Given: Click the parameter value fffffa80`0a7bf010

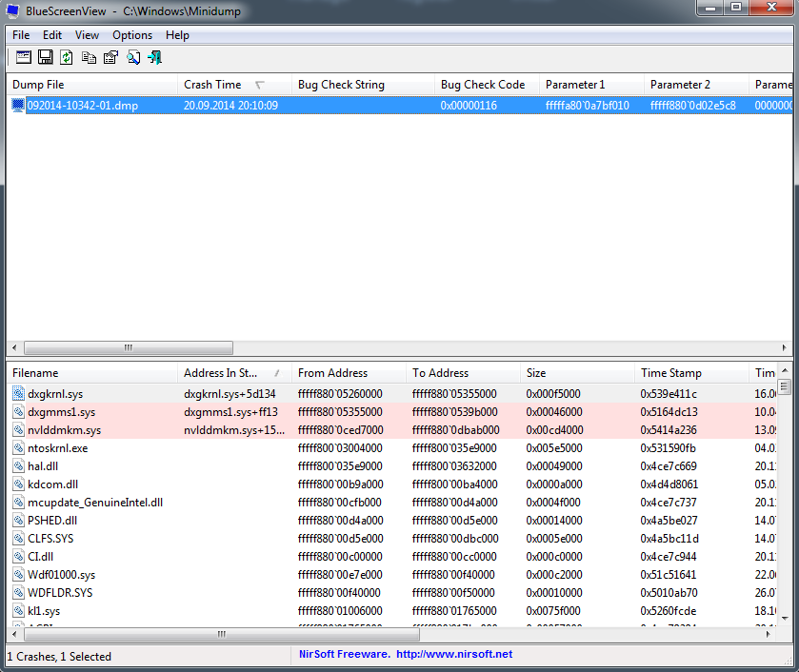Looking at the screenshot, I should [587, 106].
